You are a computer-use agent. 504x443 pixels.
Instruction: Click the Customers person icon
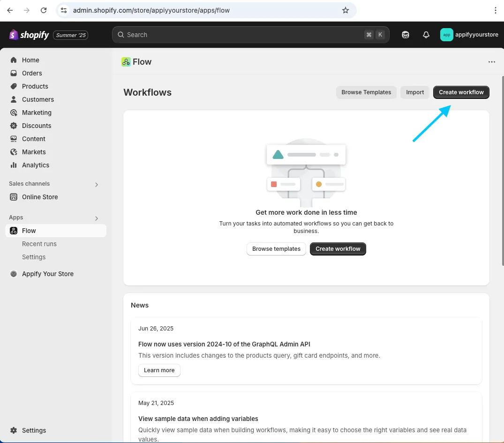coord(14,99)
